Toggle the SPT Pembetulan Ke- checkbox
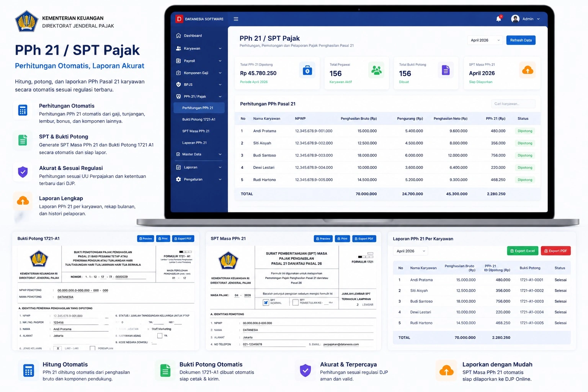588x392 pixels. coord(295,302)
